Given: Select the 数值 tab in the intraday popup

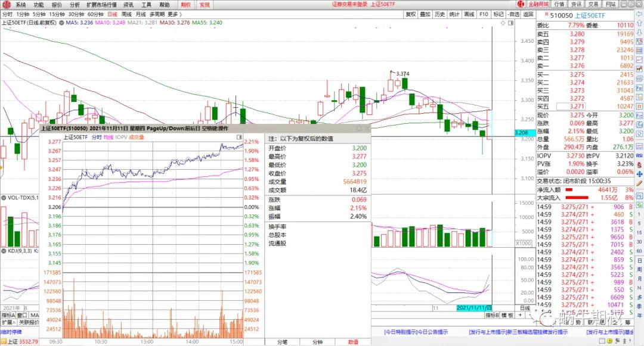Looking at the screenshot, I should pos(353,342).
